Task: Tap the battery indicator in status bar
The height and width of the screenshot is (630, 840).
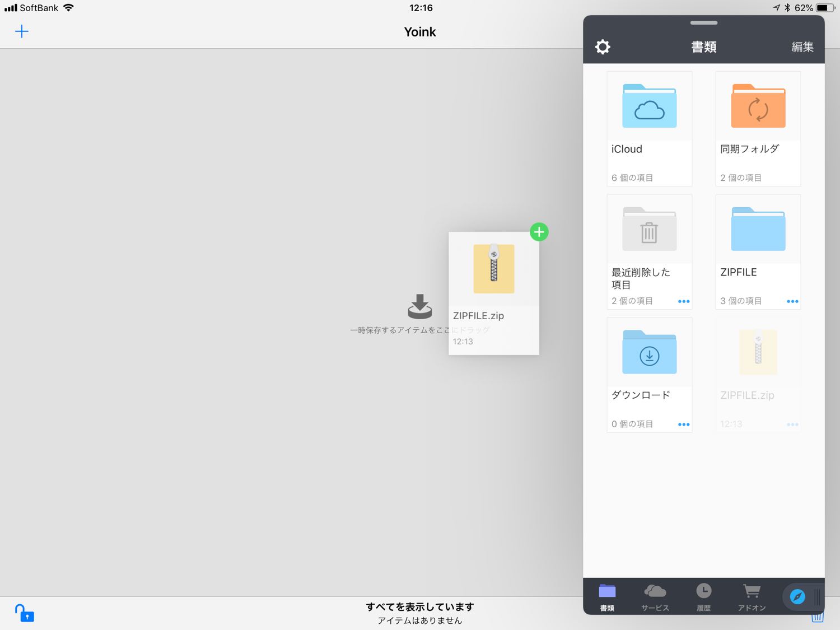Action: click(x=825, y=8)
